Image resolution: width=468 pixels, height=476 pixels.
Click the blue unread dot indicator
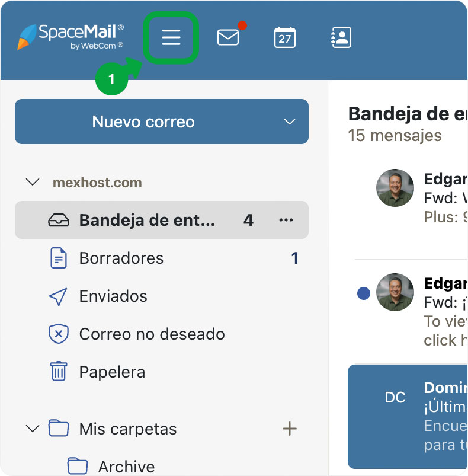[364, 293]
